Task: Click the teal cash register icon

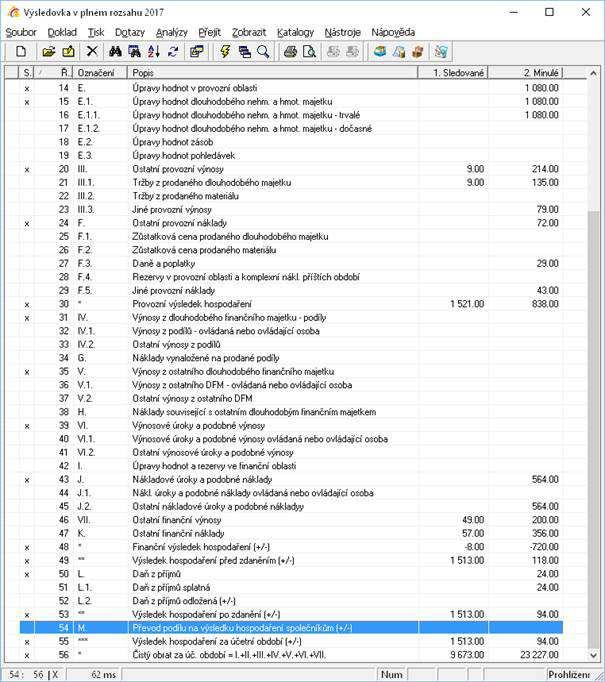Action: pyautogui.click(x=380, y=52)
